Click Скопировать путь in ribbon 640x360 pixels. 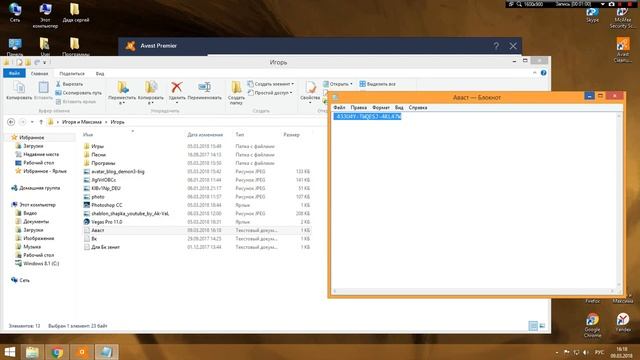coord(78,93)
